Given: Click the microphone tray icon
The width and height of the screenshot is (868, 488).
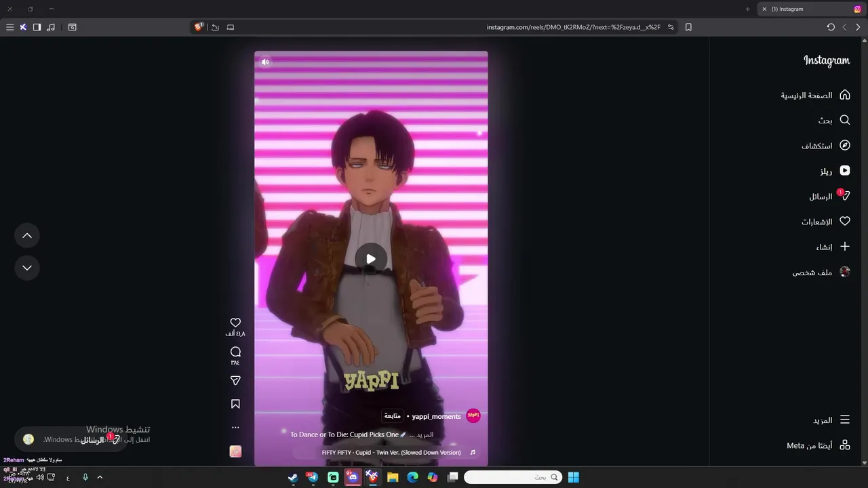Looking at the screenshot, I should tap(85, 477).
